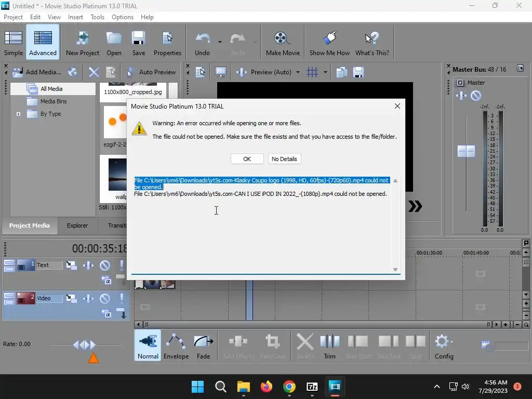
Task: Click the Save toolbar icon
Action: coord(138,42)
